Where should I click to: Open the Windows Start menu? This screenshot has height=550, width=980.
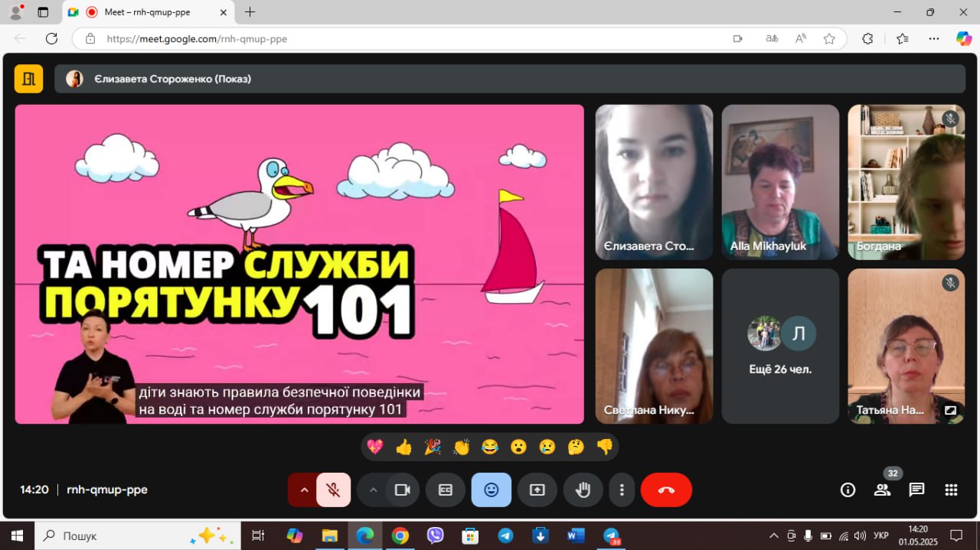click(17, 535)
